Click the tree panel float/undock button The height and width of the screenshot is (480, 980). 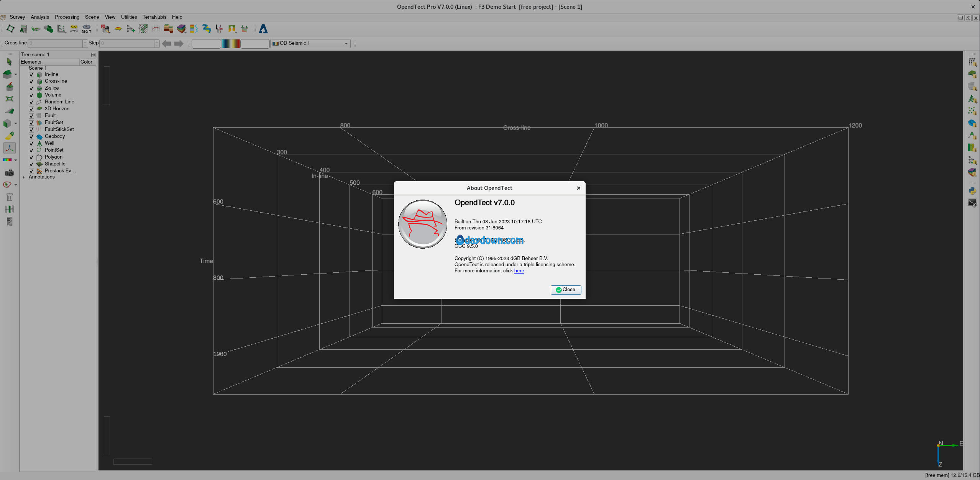[x=93, y=55]
